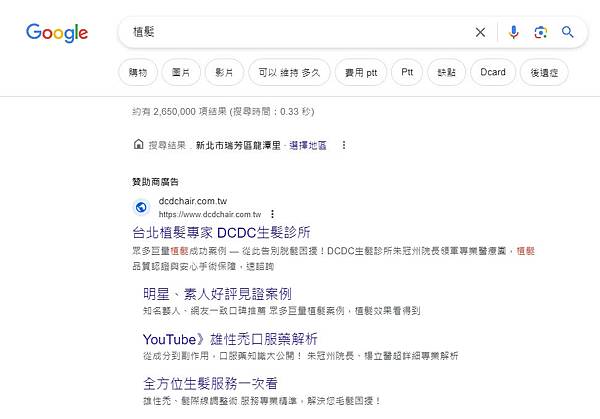Click the dcdchair.com.tw site name
The image size is (600, 419).
192,201
